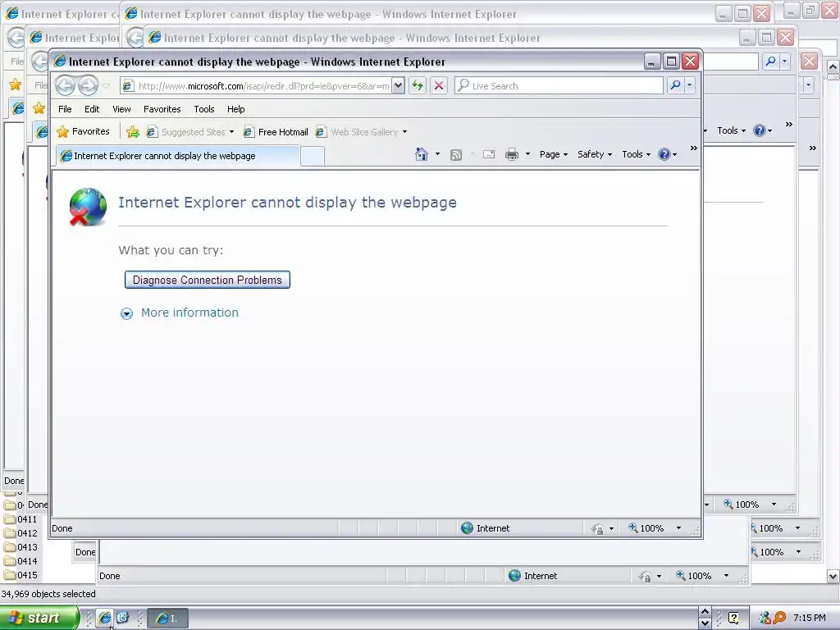Select the 'Internet Explorer cannot display' tab
Screen dimensions: 840x630
click(x=177, y=156)
